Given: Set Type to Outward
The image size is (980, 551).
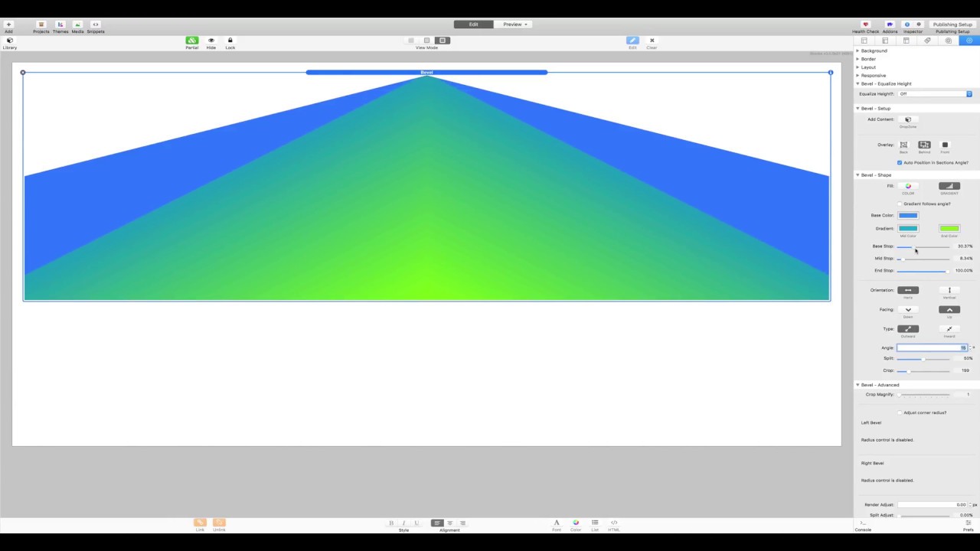Looking at the screenshot, I should point(908,329).
